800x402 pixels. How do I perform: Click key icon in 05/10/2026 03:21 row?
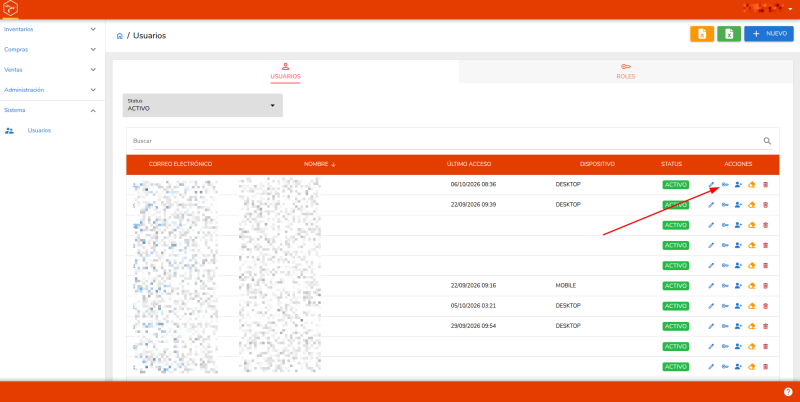[725, 306]
